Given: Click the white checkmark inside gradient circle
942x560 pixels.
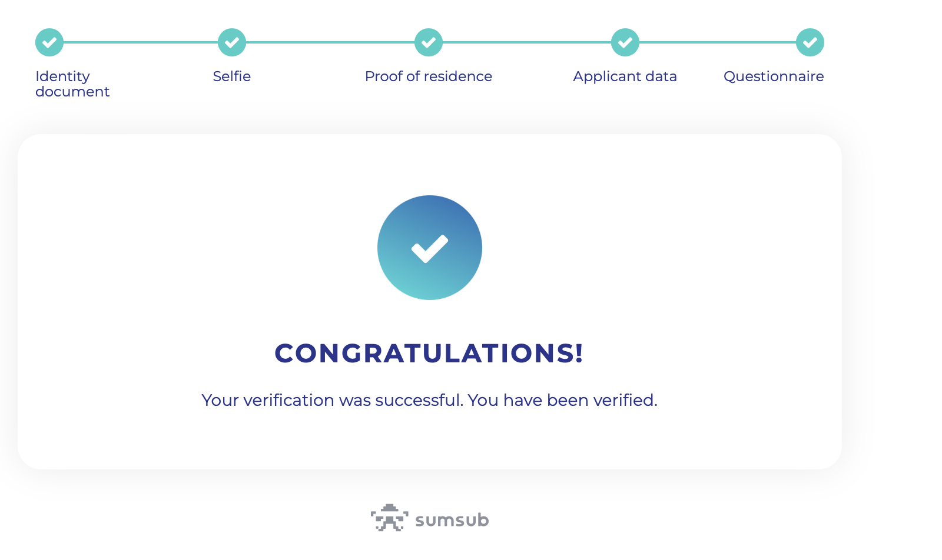Looking at the screenshot, I should [x=430, y=249].
